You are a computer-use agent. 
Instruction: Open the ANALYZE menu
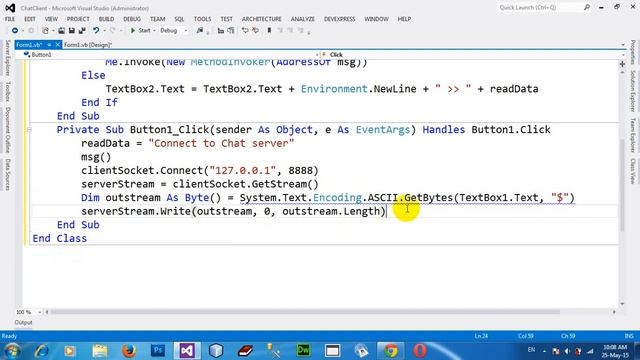[303, 19]
